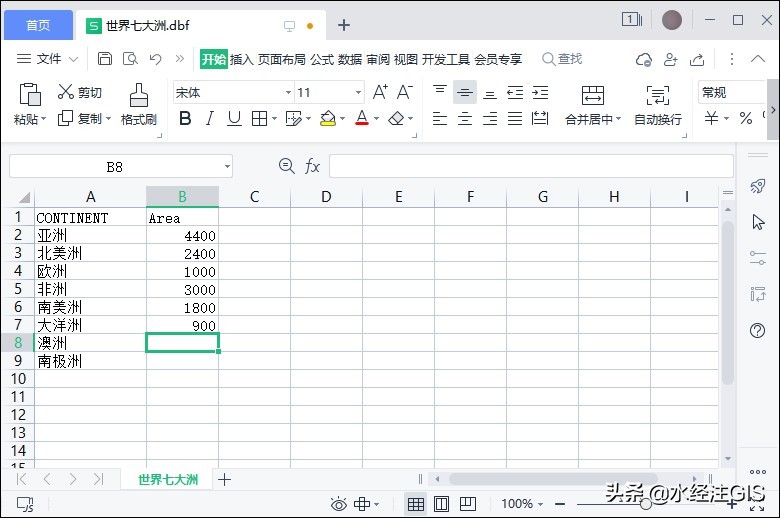Open 开发工具 Developer tab
The image size is (780, 518).
pos(446,59)
